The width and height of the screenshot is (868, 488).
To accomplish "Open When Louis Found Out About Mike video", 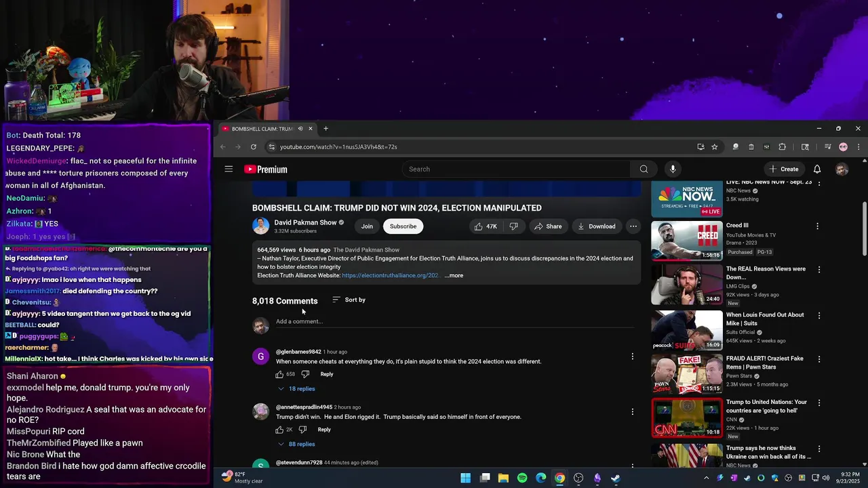I will click(x=765, y=319).
